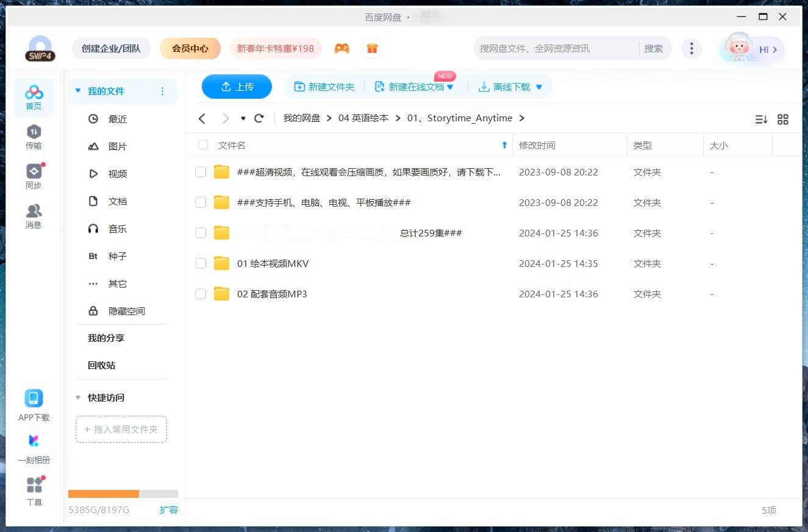Collapse the 我的文件 tree section
The height and width of the screenshot is (532, 808).
77,91
